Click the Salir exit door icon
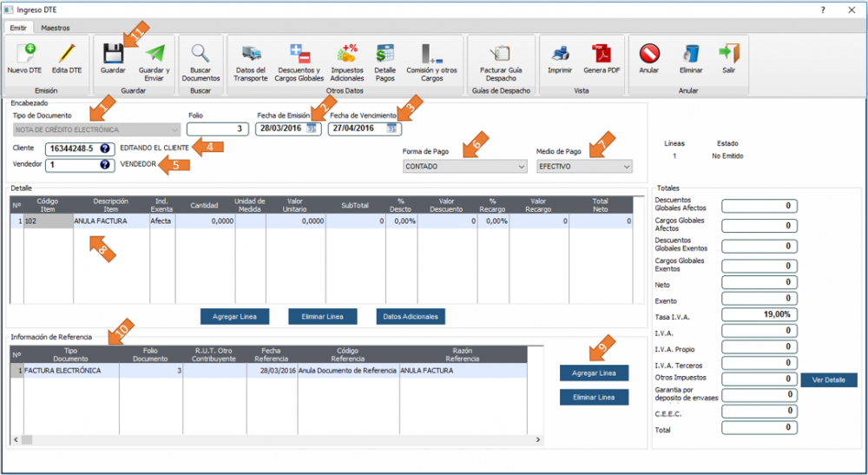 pyautogui.click(x=729, y=54)
